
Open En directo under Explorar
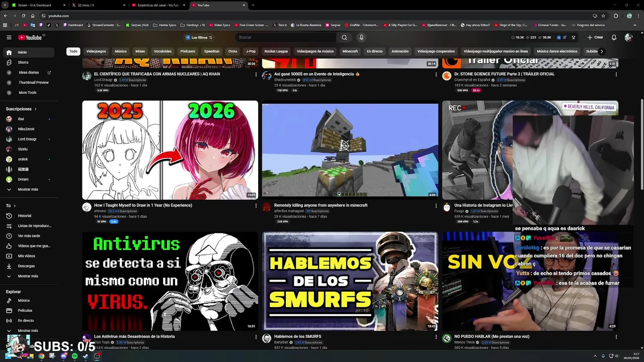[28, 321]
